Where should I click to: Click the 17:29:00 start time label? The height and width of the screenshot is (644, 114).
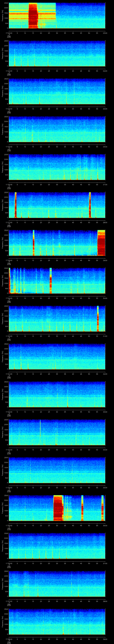[x=9, y=298]
